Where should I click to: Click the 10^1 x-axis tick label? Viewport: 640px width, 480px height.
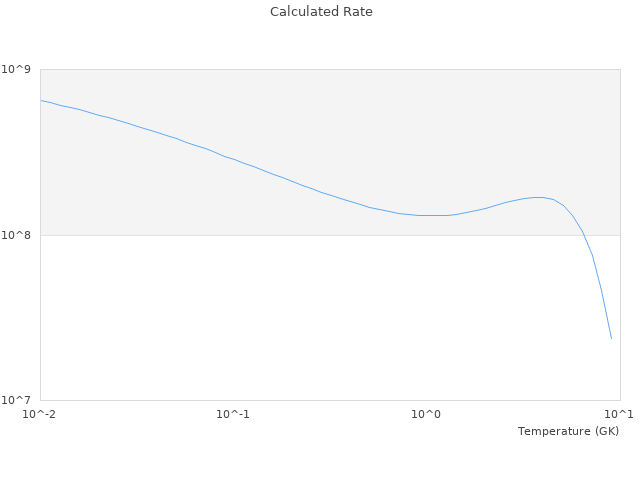[619, 414]
